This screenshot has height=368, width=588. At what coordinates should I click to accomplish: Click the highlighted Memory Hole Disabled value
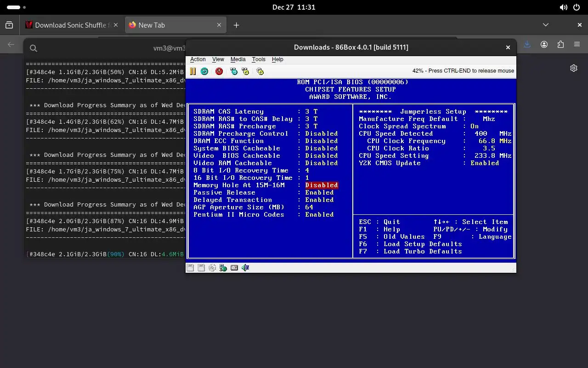click(322, 185)
